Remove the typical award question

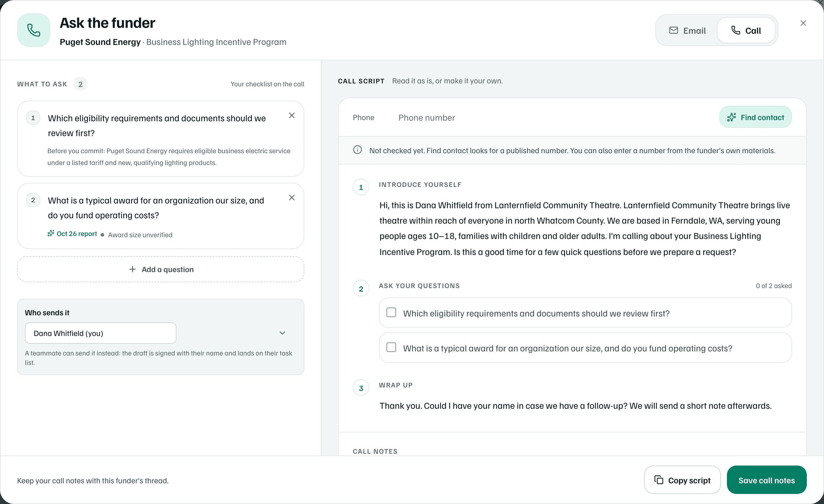tap(292, 198)
